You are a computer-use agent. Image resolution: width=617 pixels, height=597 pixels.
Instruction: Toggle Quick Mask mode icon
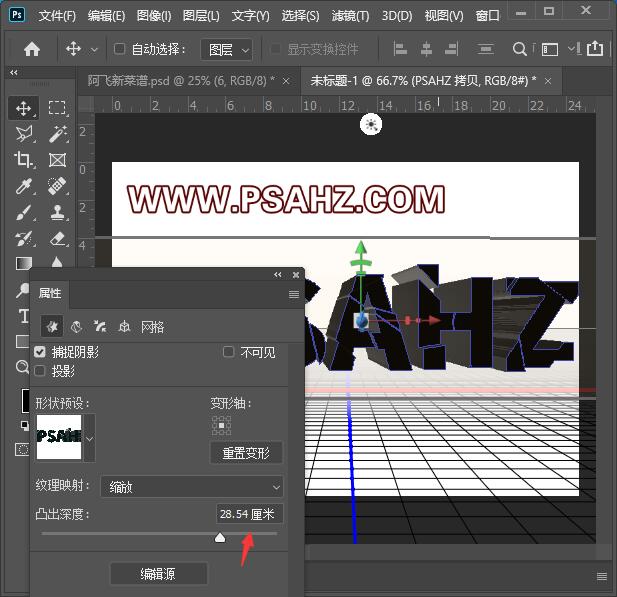tap(22, 449)
